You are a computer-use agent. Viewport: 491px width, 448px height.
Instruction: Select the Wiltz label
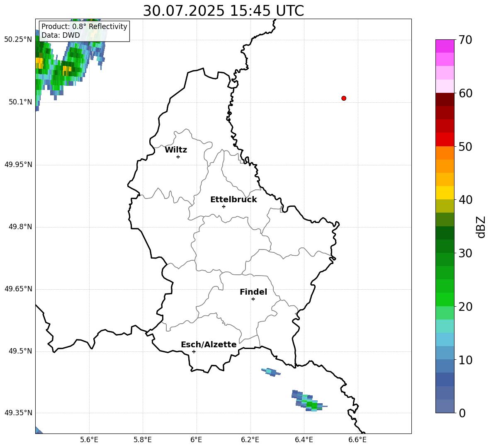[x=176, y=150]
